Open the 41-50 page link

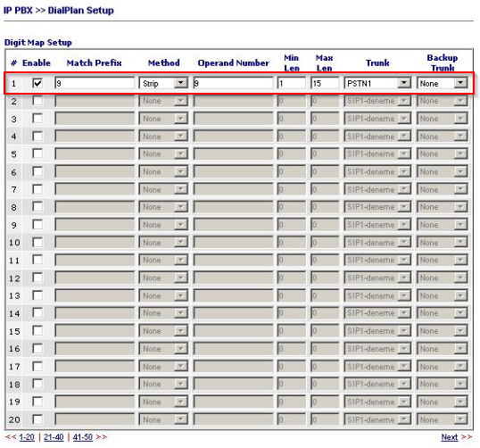(83, 437)
